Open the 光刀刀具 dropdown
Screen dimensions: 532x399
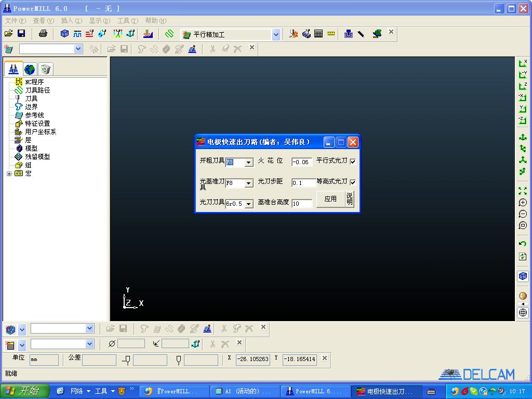249,204
